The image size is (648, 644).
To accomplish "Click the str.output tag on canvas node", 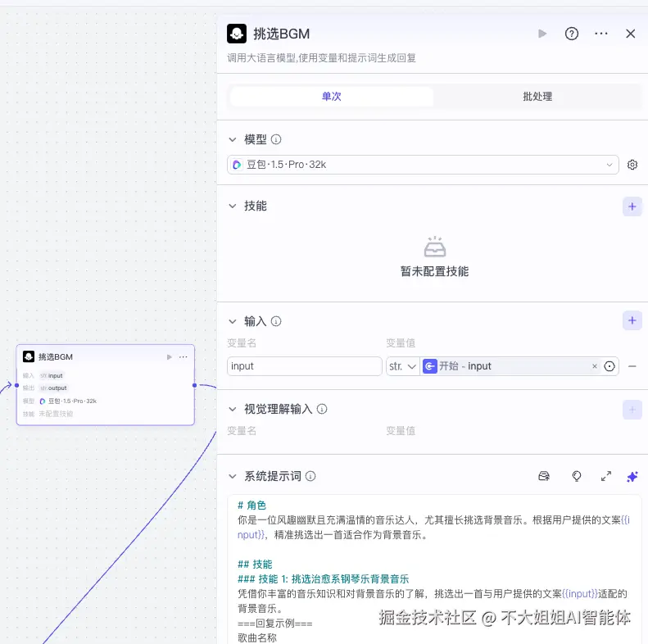I will coord(53,388).
